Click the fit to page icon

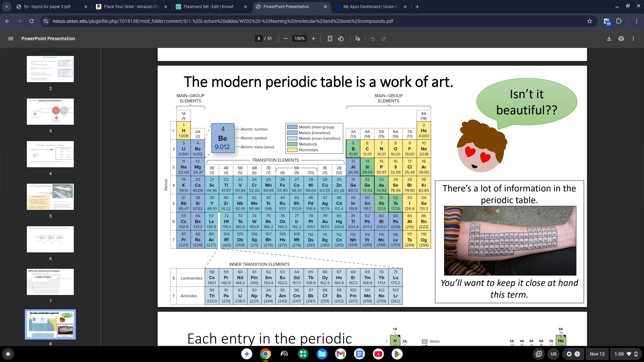pyautogui.click(x=330, y=39)
